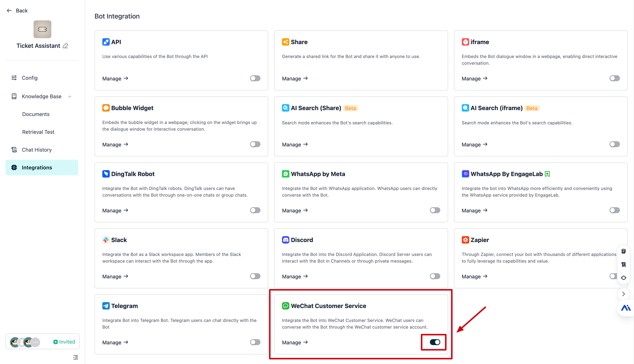This screenshot has width=634, height=364.
Task: Click the floating AI assistant logo button
Action: point(625,308)
